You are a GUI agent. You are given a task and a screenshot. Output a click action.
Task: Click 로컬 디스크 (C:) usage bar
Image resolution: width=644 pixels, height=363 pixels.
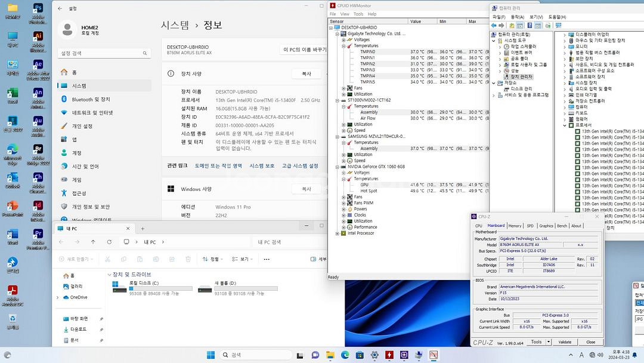point(160,288)
